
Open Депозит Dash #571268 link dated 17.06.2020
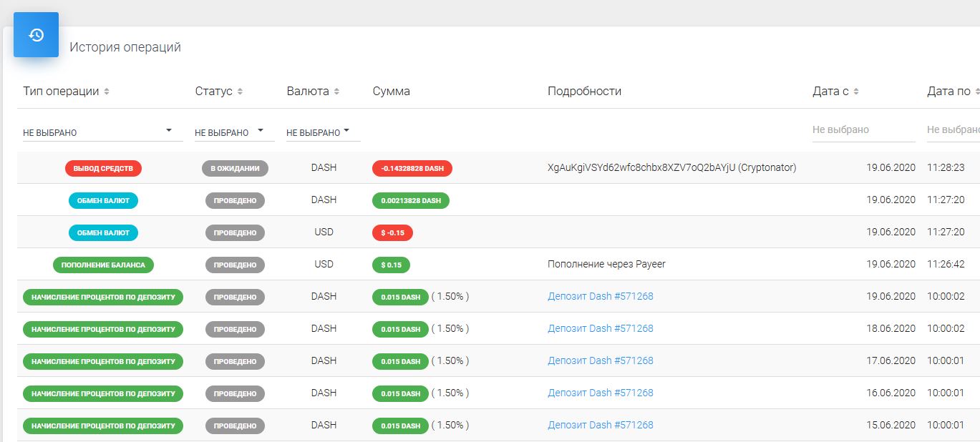coord(600,360)
